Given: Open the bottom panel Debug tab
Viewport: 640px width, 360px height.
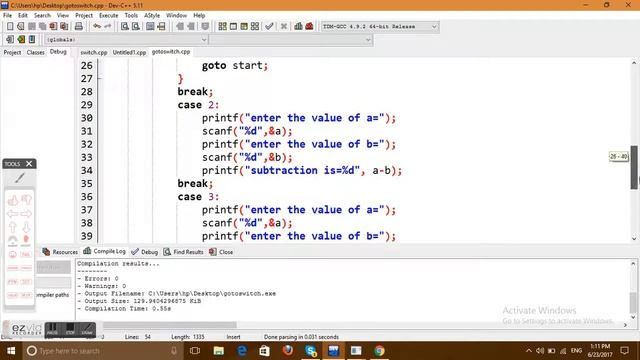Looking at the screenshot, I should (144, 252).
